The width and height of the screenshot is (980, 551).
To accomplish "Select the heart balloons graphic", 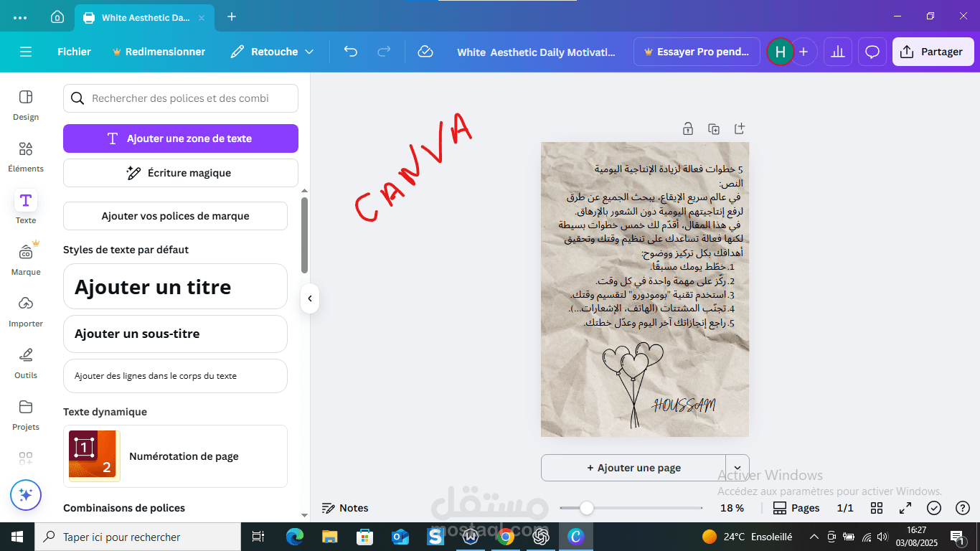I will click(x=633, y=385).
